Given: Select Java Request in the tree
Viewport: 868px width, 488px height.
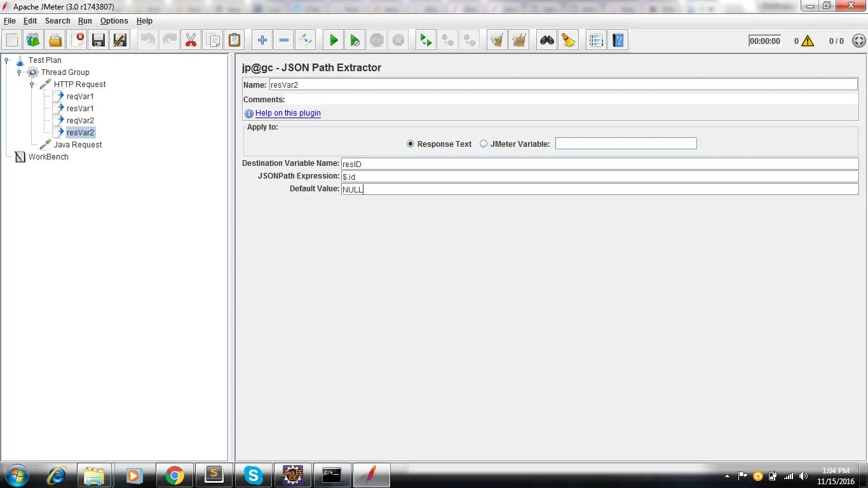Looking at the screenshot, I should tap(78, 145).
